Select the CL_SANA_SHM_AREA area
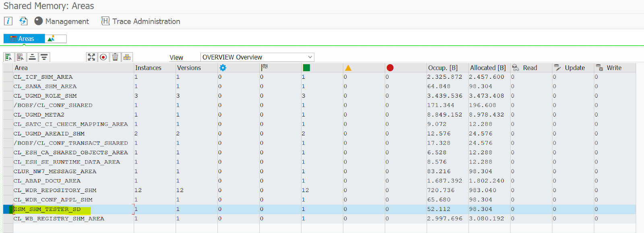644x233 pixels. (x=45, y=86)
